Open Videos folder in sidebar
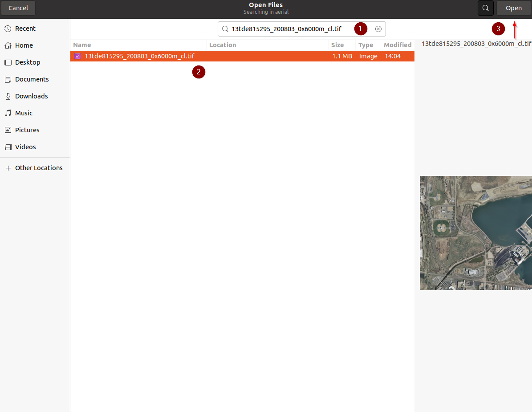 [x=35, y=147]
